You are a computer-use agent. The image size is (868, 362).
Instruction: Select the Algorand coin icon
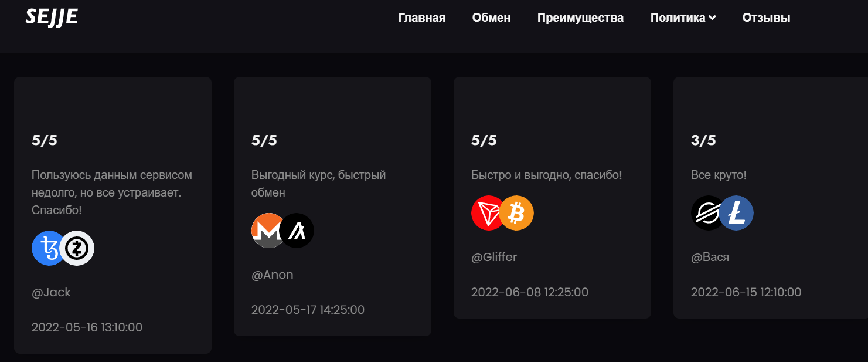pyautogui.click(x=297, y=231)
